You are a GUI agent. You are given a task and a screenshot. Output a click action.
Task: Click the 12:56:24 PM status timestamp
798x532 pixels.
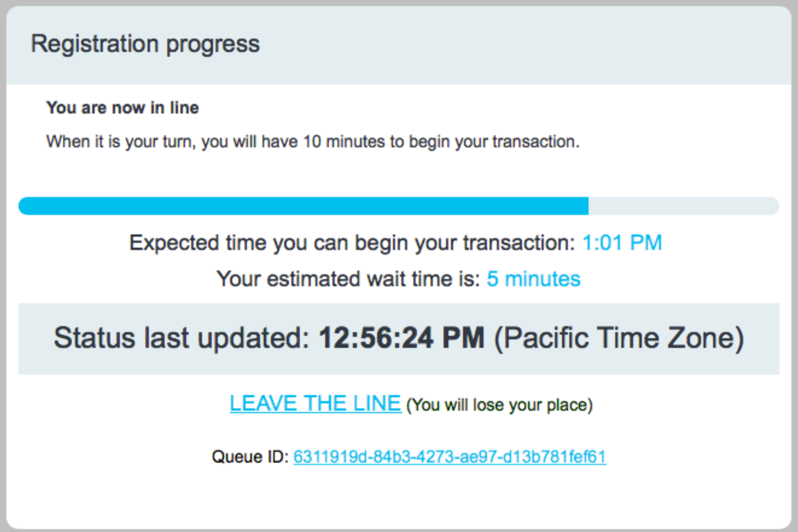pos(401,338)
